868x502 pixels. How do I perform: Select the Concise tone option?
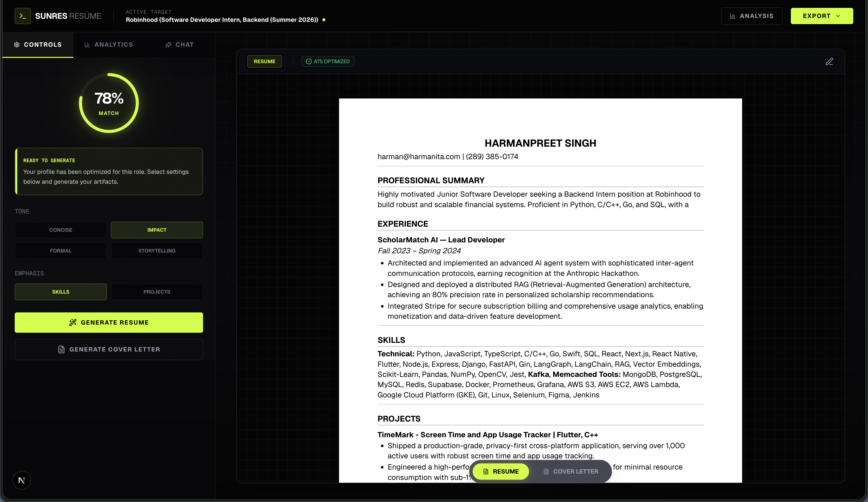pos(61,230)
